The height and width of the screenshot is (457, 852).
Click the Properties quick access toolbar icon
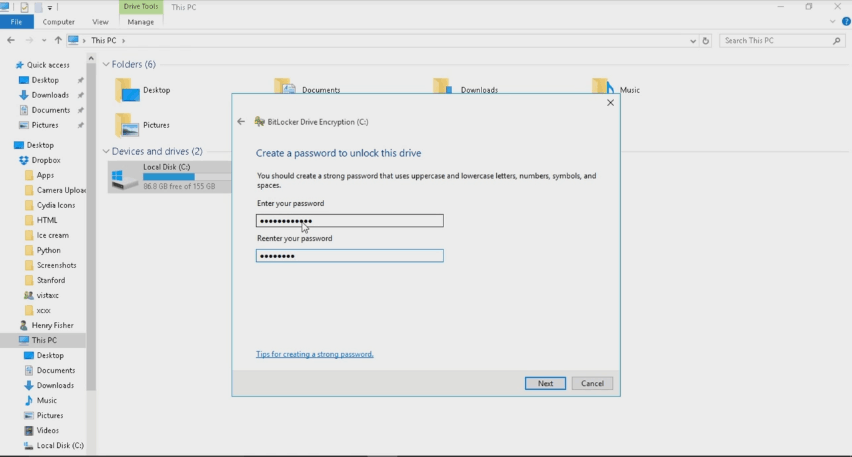pyautogui.click(x=24, y=7)
